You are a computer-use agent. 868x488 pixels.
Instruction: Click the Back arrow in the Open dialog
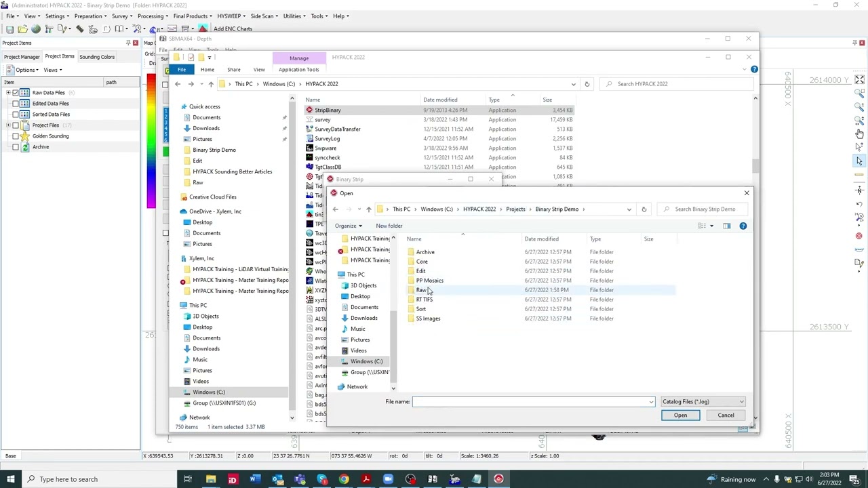336,209
